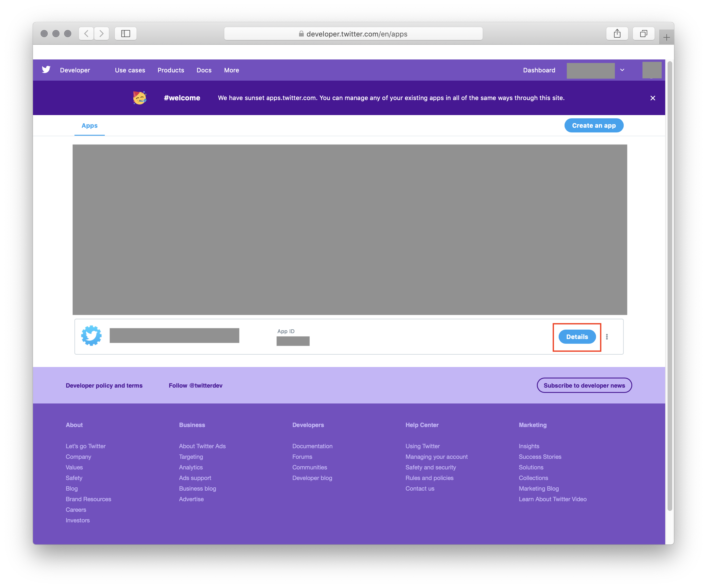Open Values footer link
The width and height of the screenshot is (707, 588).
tap(74, 467)
